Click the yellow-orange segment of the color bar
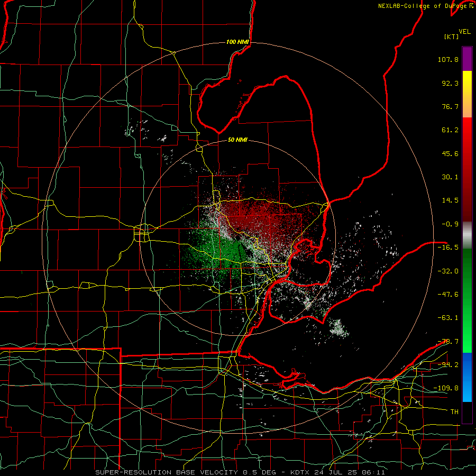 [467, 94]
